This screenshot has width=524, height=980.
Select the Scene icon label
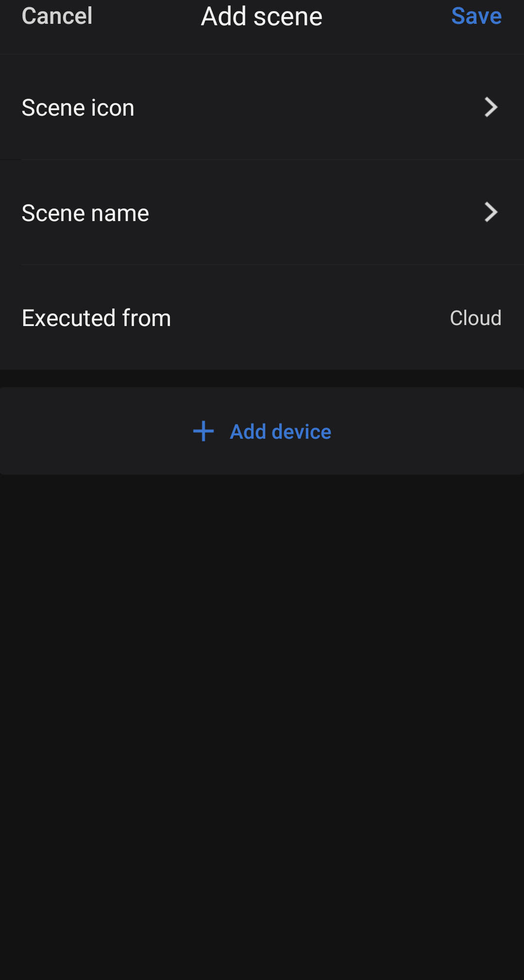coord(78,107)
